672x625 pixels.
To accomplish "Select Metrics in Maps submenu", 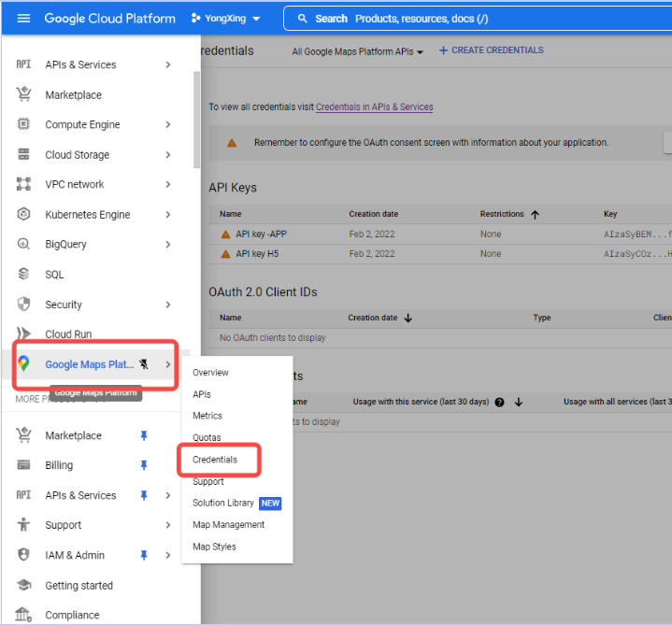I will [207, 416].
